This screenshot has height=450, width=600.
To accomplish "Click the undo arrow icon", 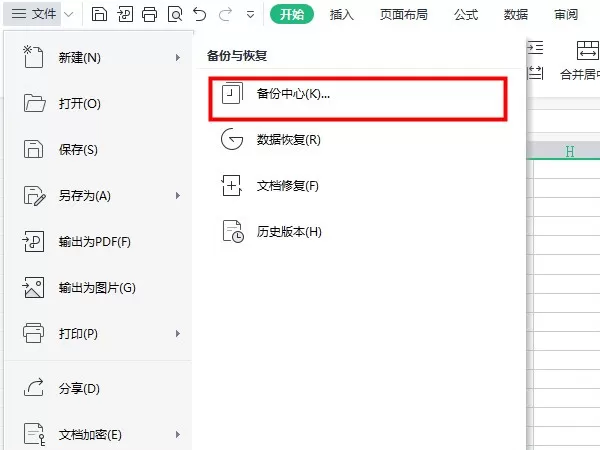I will tap(200, 15).
